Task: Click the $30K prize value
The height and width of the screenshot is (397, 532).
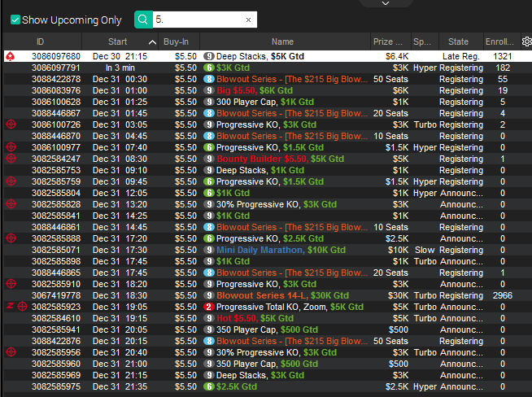Action: click(398, 295)
